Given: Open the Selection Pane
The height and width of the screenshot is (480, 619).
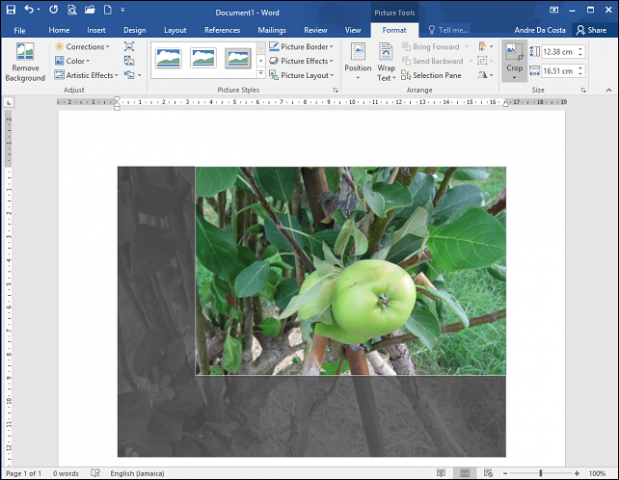Looking at the screenshot, I should click(x=431, y=75).
